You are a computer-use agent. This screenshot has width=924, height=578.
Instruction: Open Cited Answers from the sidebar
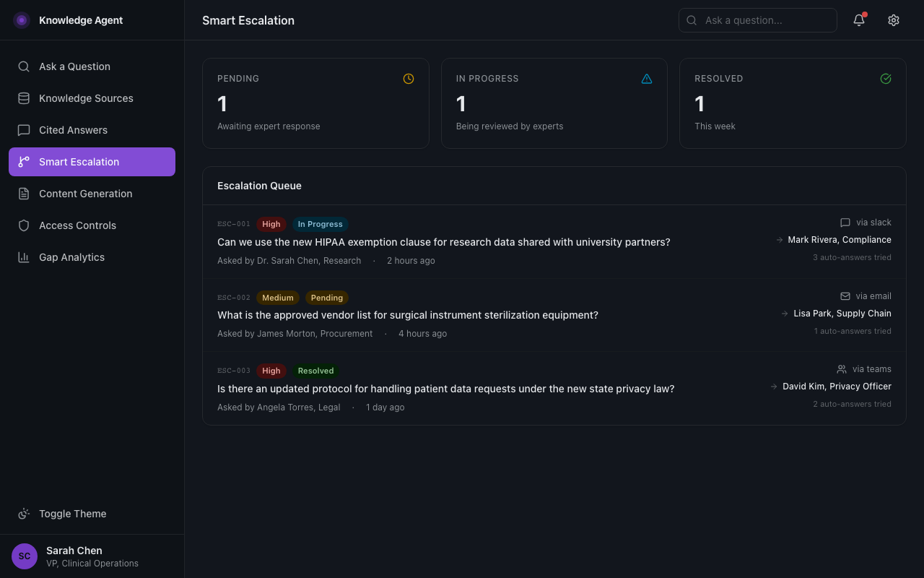(72, 130)
